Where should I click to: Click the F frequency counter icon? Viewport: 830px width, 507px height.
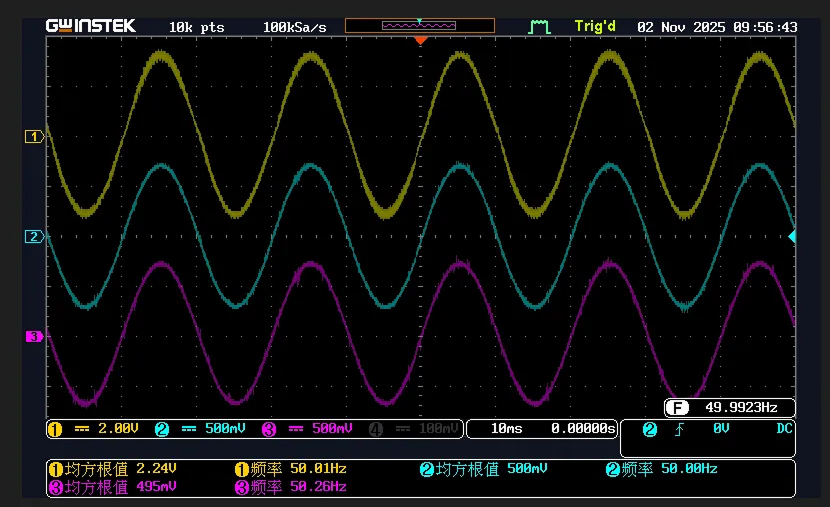(x=678, y=408)
